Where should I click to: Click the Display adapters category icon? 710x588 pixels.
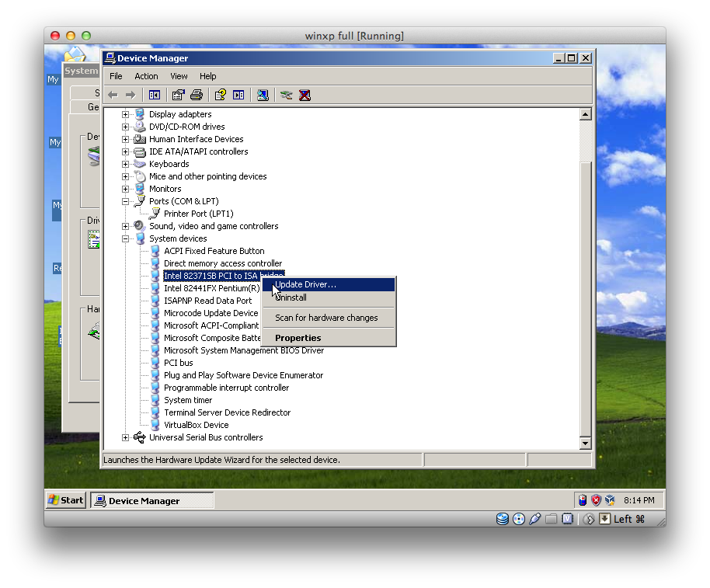(x=140, y=114)
